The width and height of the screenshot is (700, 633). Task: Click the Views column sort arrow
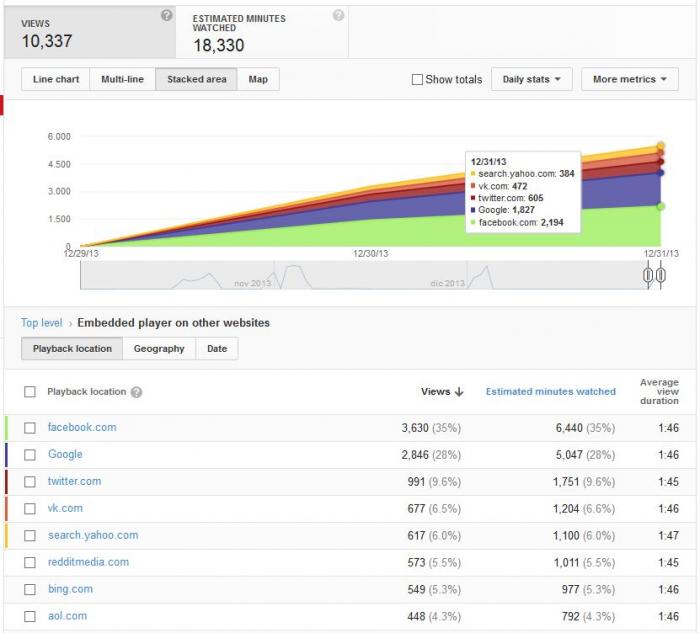click(x=459, y=392)
